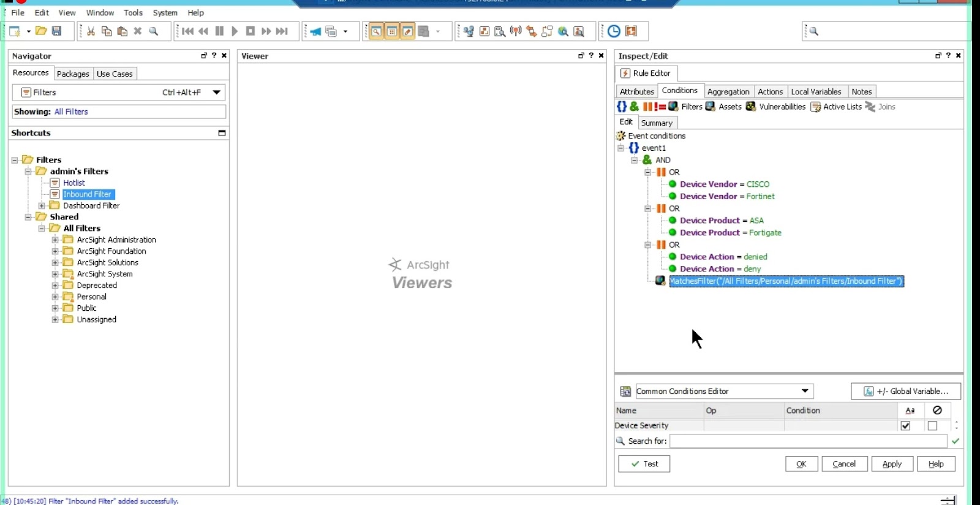This screenshot has width=980, height=505.
Task: Stop the event replay
Action: tap(251, 31)
